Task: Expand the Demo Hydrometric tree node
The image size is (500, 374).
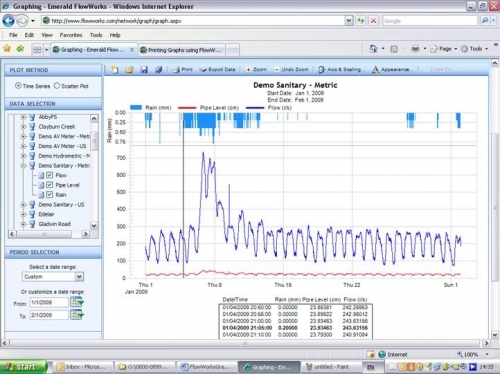Action: (x=23, y=156)
